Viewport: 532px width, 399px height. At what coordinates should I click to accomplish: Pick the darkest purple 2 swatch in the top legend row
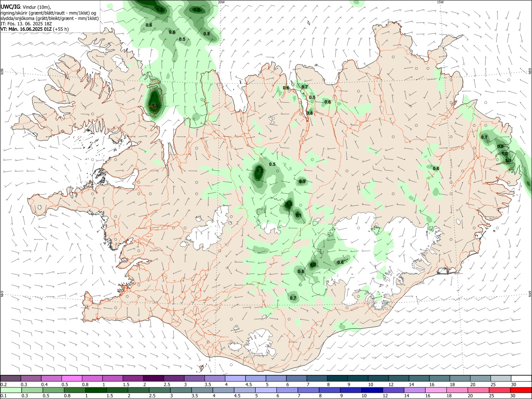click(x=153, y=379)
